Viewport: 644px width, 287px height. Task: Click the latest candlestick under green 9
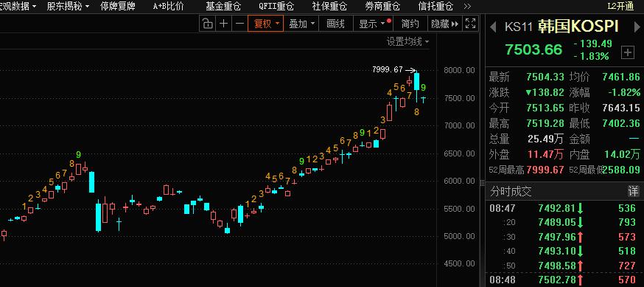click(423, 99)
